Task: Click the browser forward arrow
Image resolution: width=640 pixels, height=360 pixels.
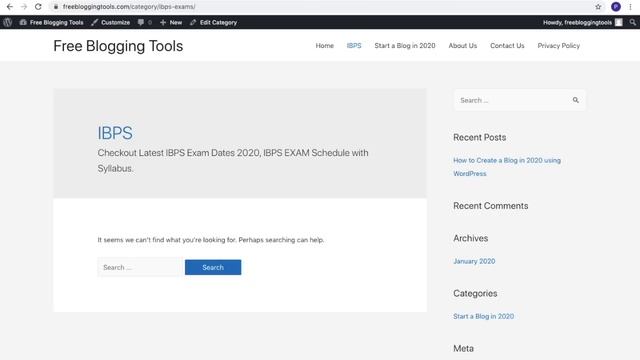Action: click(24, 7)
